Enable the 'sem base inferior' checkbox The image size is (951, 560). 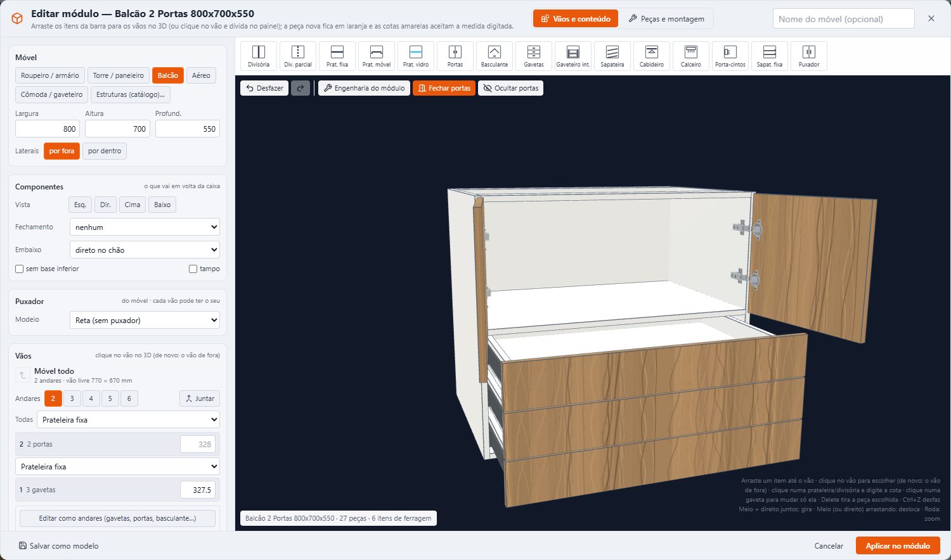20,269
